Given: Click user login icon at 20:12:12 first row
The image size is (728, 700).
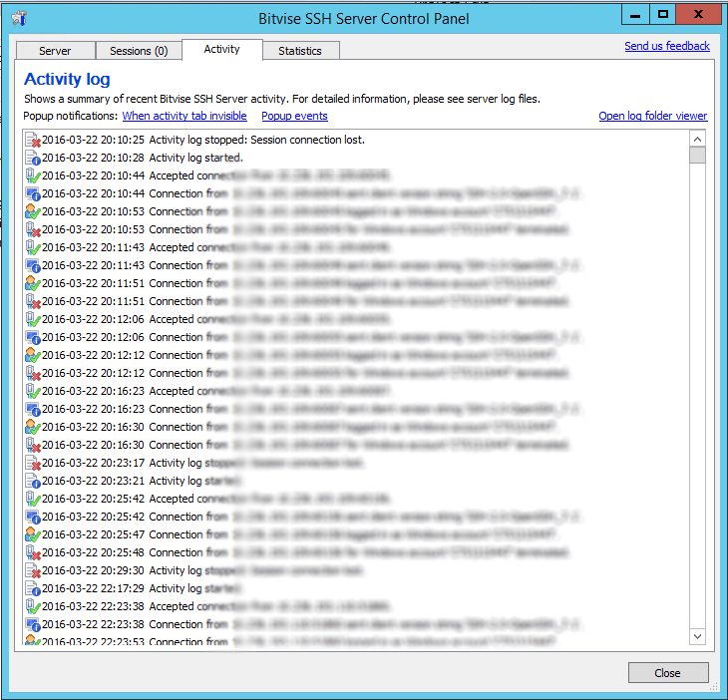Looking at the screenshot, I should [33, 355].
